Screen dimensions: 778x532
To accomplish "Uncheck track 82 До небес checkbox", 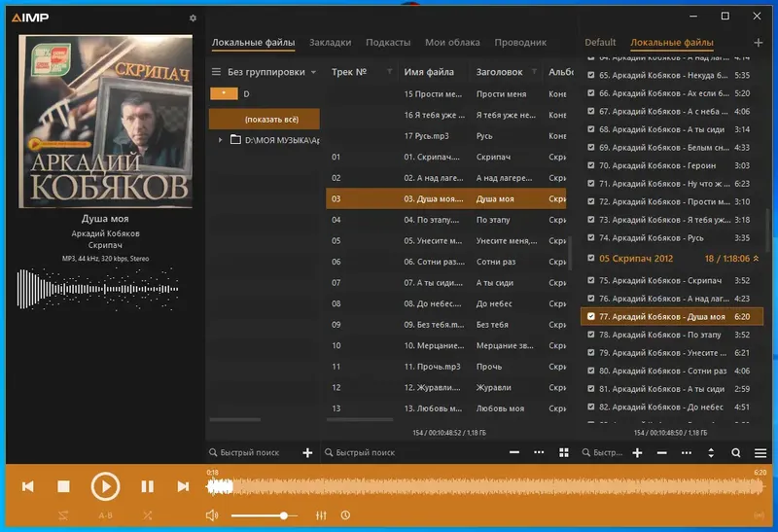I will pyautogui.click(x=590, y=407).
